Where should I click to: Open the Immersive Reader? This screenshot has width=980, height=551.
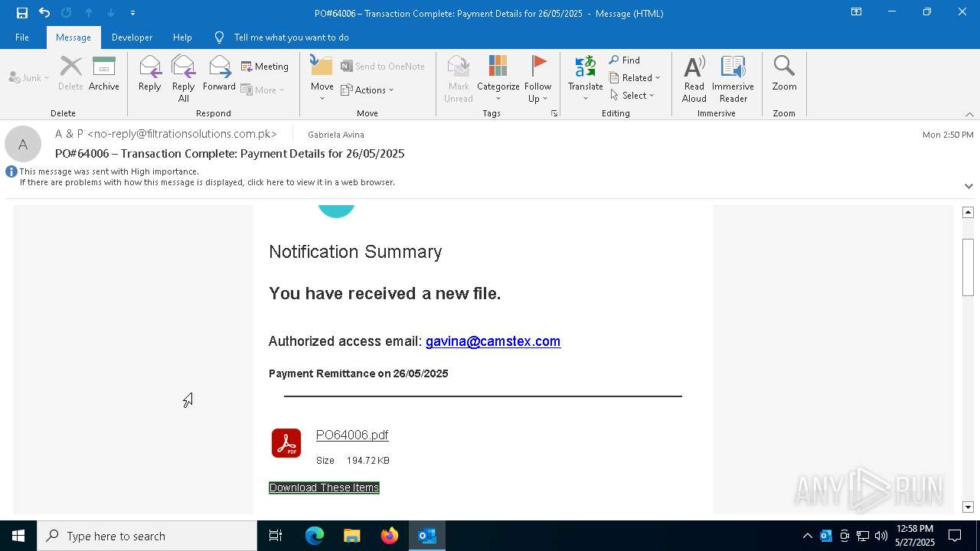[733, 80]
